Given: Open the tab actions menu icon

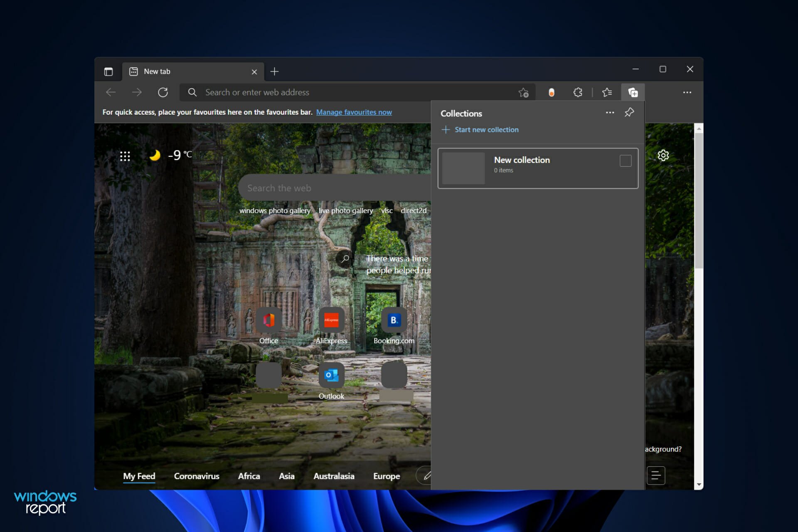Looking at the screenshot, I should point(108,71).
